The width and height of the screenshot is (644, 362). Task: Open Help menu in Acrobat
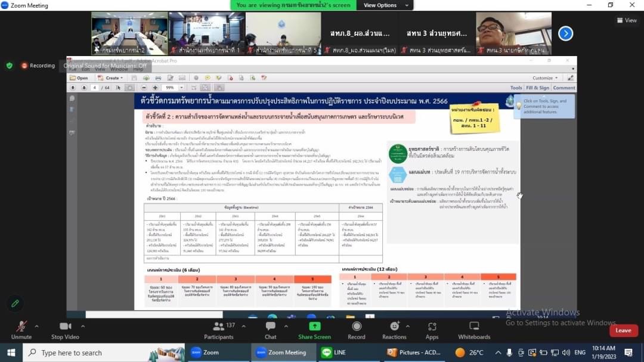[x=138, y=69]
